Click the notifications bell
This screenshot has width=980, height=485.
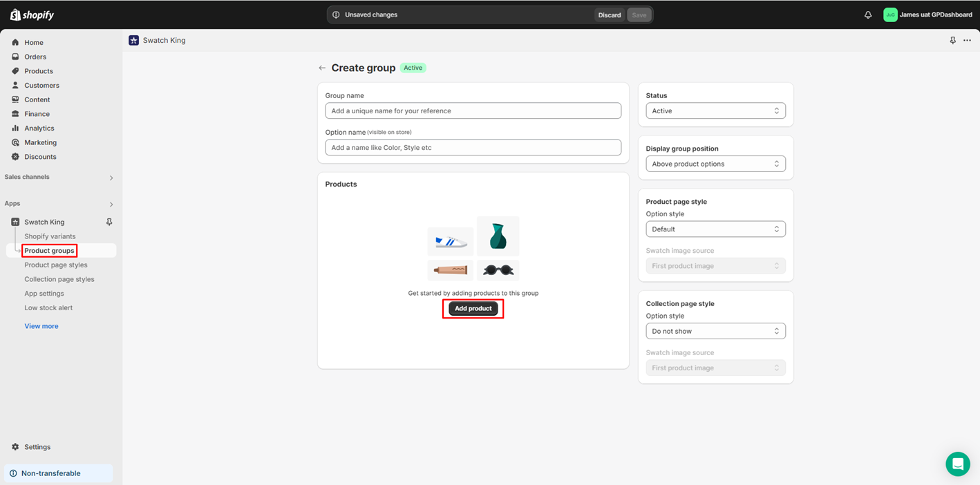[x=867, y=15]
